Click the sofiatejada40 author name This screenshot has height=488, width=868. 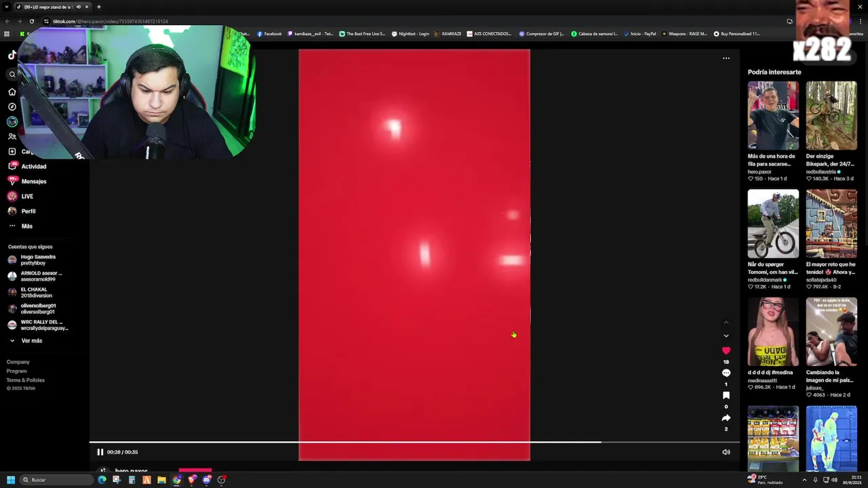click(821, 280)
